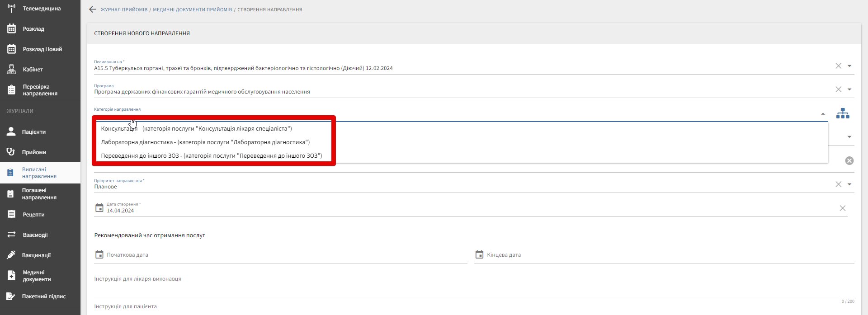Open the service hierarchy tree icon
Image resolution: width=868 pixels, height=315 pixels.
pos(842,113)
